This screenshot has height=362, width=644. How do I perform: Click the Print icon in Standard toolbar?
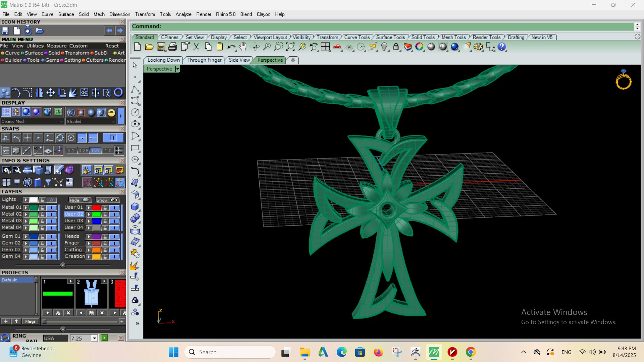tap(172, 47)
